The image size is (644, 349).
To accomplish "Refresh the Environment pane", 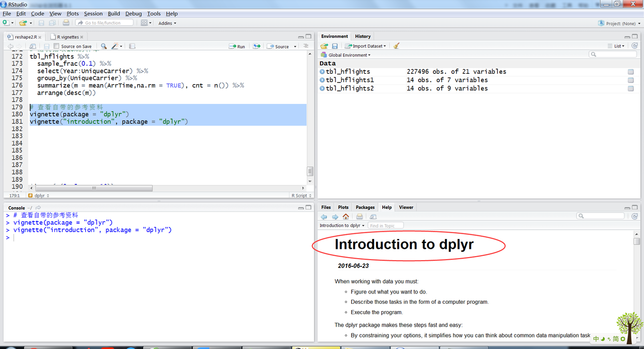I will pos(635,46).
